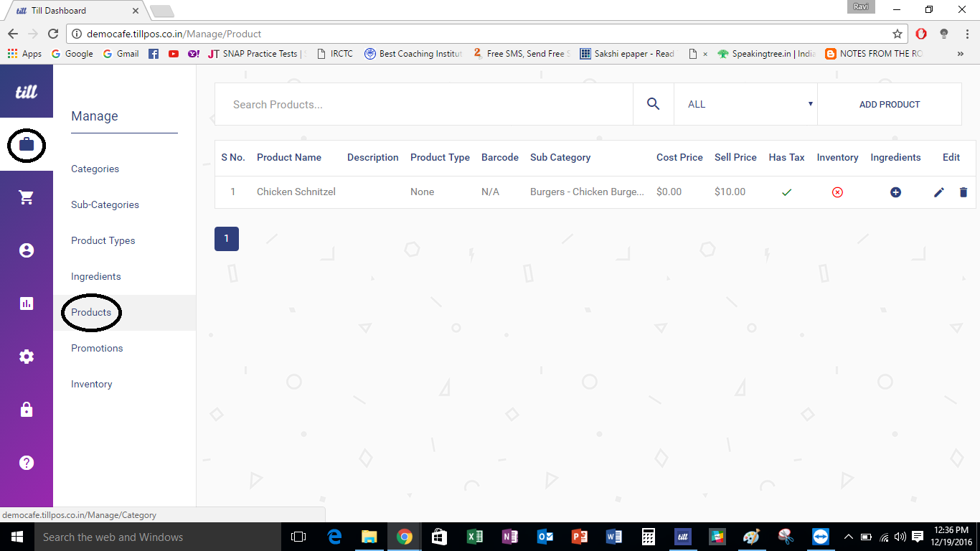Open the Windows Start menu

pyautogui.click(x=17, y=537)
